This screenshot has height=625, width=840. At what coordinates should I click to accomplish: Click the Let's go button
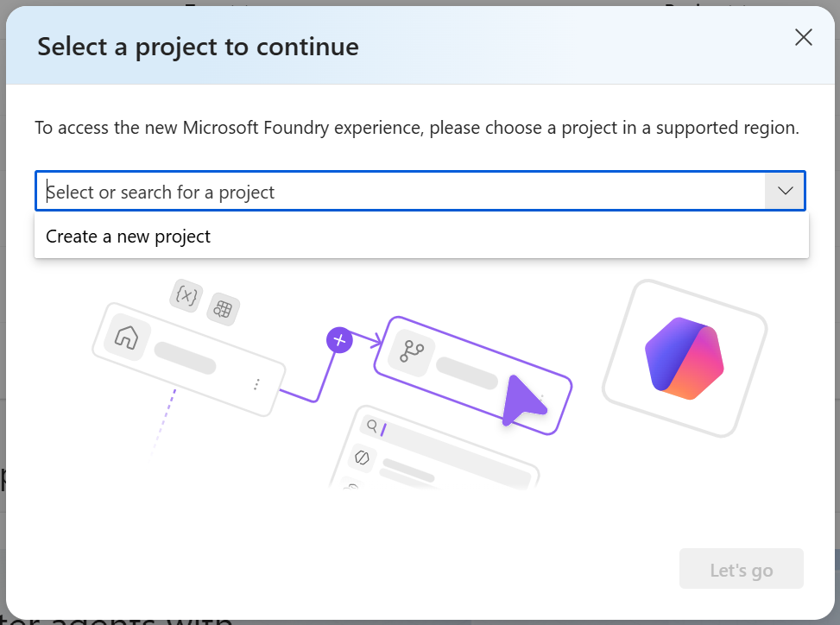point(741,568)
